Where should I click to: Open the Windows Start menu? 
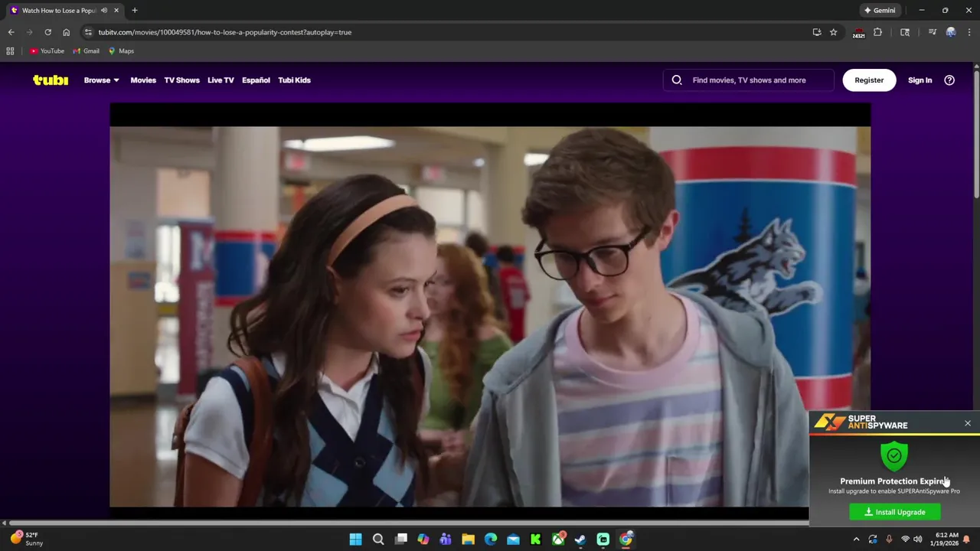click(x=356, y=540)
